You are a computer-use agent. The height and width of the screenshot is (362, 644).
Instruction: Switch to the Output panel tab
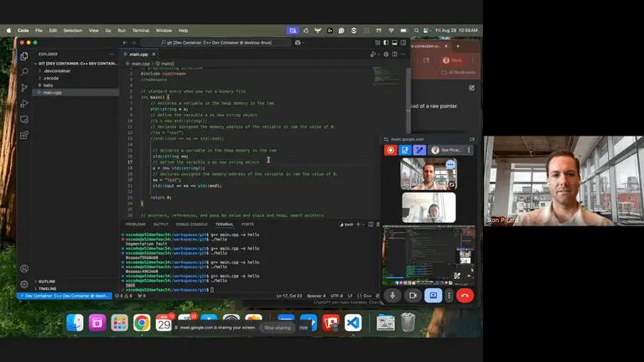pos(161,225)
